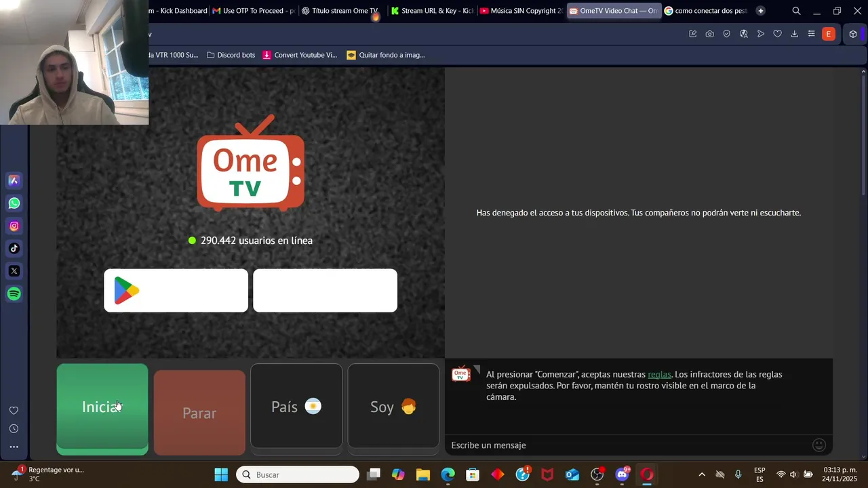Image resolution: width=868 pixels, height=488 pixels.
Task: Switch to como conectar dos Google tab
Action: [705, 11]
